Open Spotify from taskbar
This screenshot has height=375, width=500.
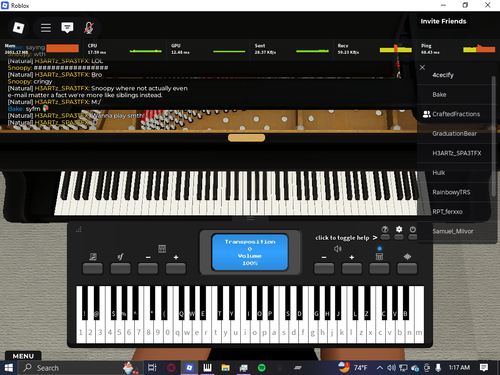[262, 368]
